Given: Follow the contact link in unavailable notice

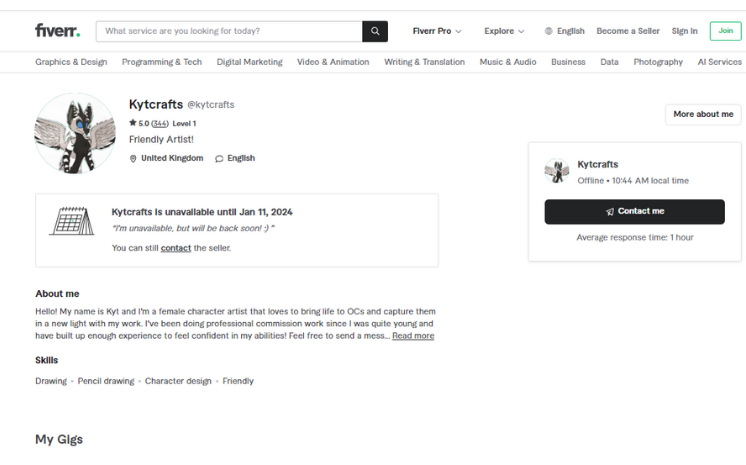Looking at the screenshot, I should [176, 248].
